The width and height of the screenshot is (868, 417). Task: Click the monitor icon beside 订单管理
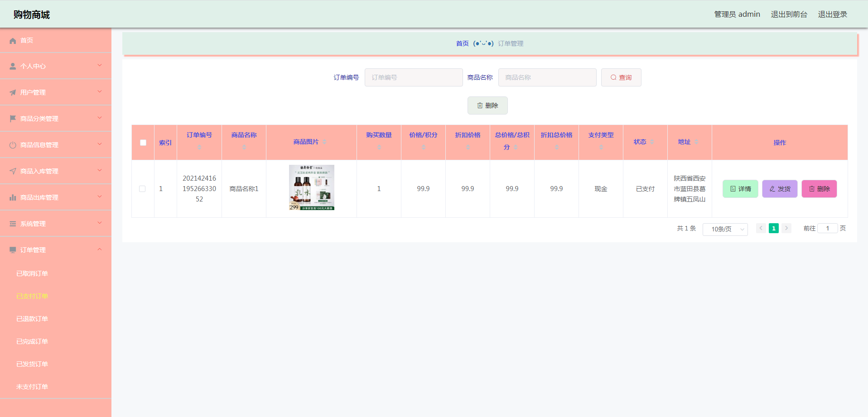point(13,250)
